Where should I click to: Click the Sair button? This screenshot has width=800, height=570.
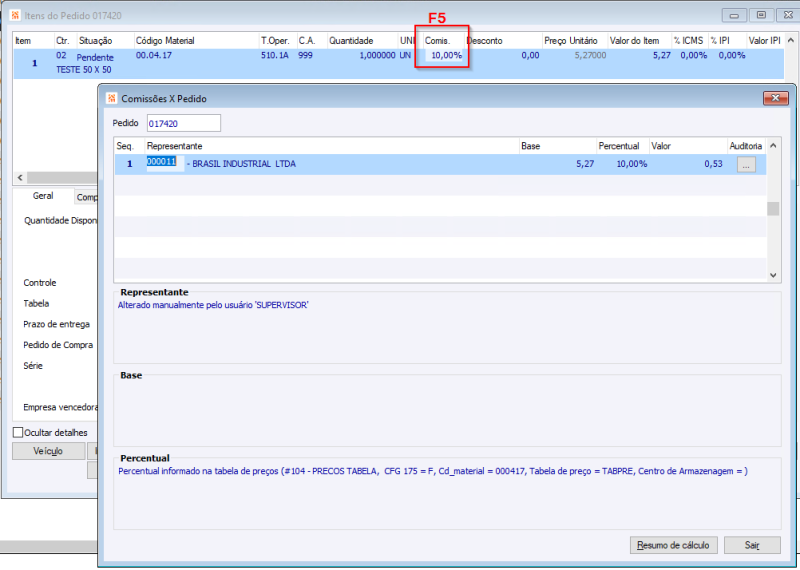[x=752, y=545]
